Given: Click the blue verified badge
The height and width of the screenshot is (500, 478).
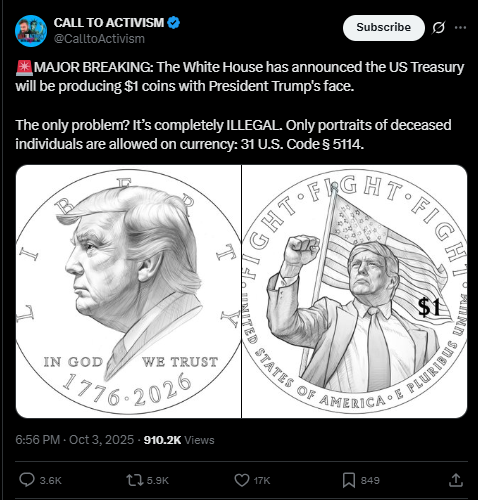Looking at the screenshot, I should point(173,23).
